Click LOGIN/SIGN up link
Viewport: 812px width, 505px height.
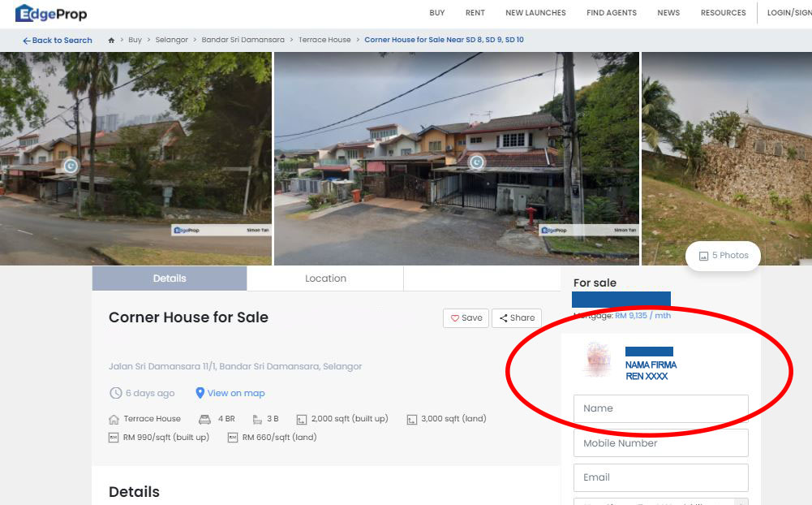coord(789,12)
